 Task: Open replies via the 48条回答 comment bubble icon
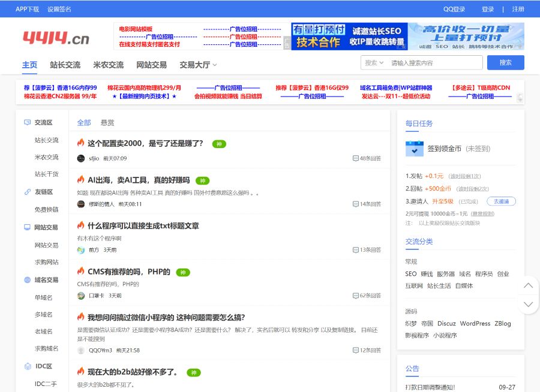(x=356, y=158)
